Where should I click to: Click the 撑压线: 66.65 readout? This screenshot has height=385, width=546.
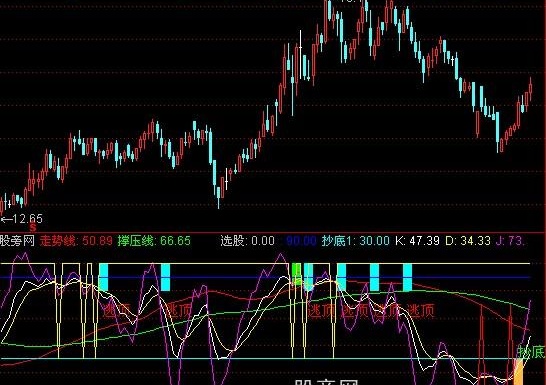[x=154, y=241]
